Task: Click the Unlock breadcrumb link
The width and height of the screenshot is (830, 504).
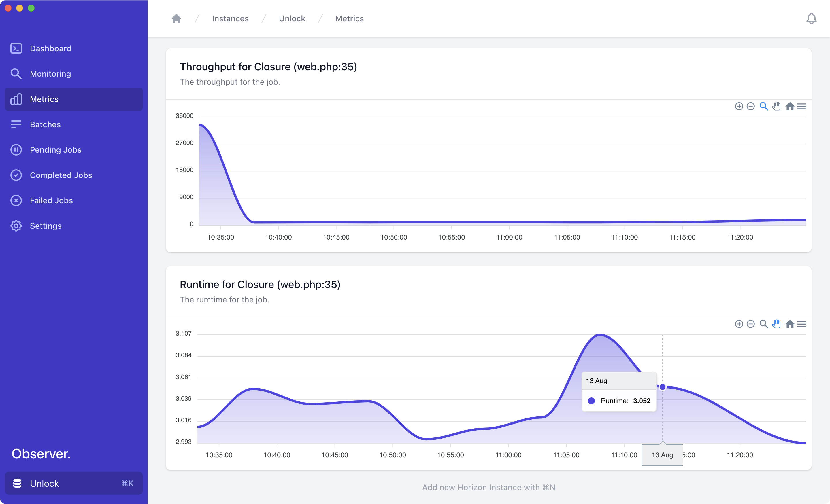Action: tap(292, 18)
